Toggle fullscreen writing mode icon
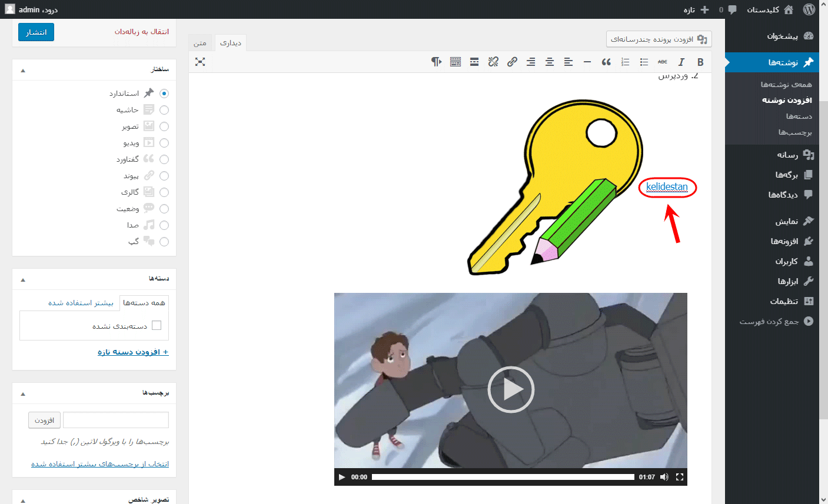The height and width of the screenshot is (504, 828). [x=200, y=62]
